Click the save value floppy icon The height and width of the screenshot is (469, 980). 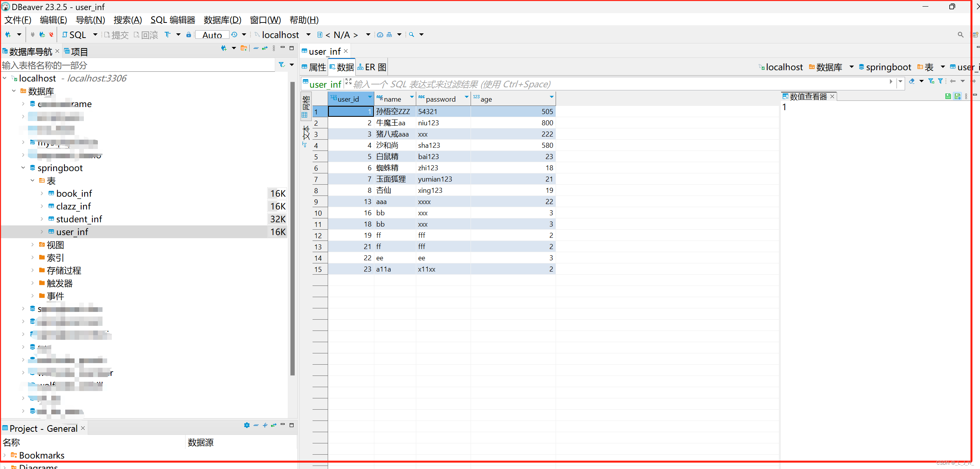point(948,96)
